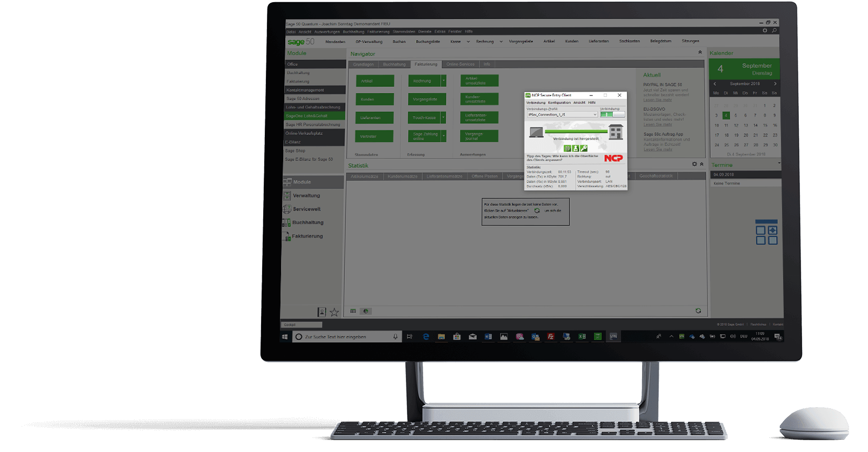The height and width of the screenshot is (452, 868).
Task: Open the dashboard tiles widget icon
Action: (766, 232)
